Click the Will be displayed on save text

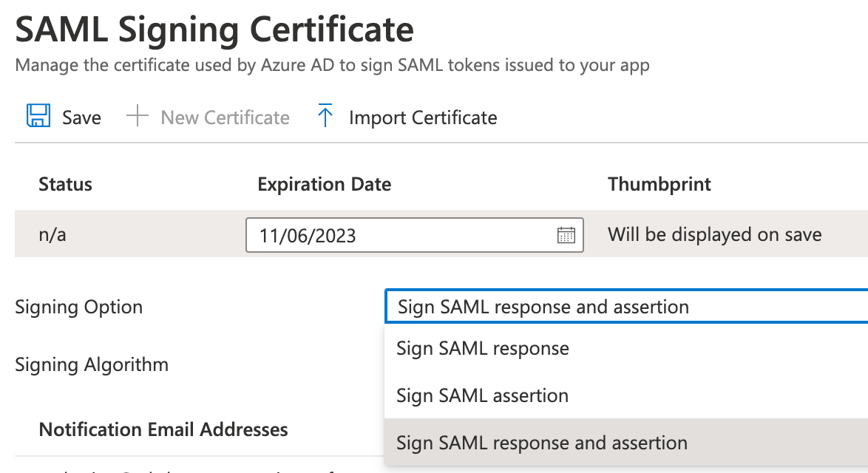click(x=714, y=235)
